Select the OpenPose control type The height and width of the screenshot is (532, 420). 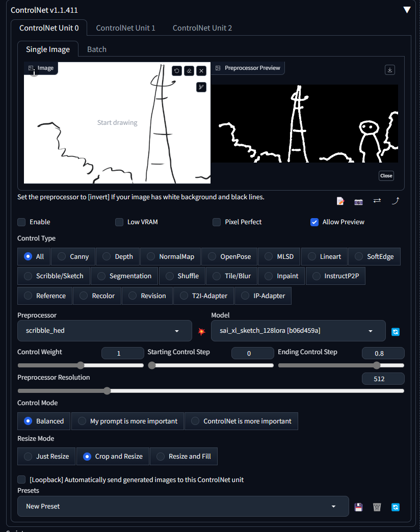click(x=229, y=256)
